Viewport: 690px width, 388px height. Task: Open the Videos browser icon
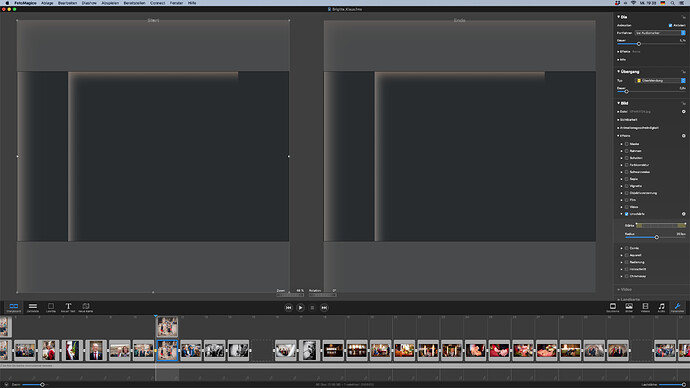point(645,307)
